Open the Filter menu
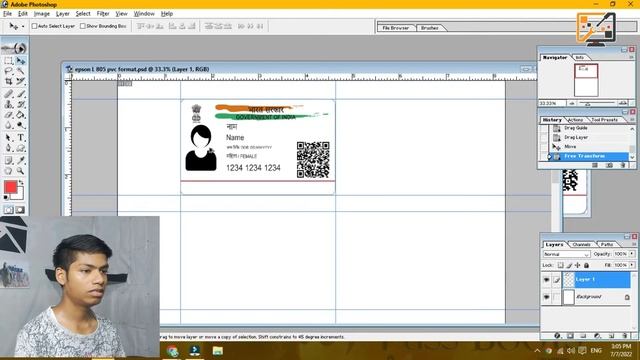 pyautogui.click(x=103, y=13)
